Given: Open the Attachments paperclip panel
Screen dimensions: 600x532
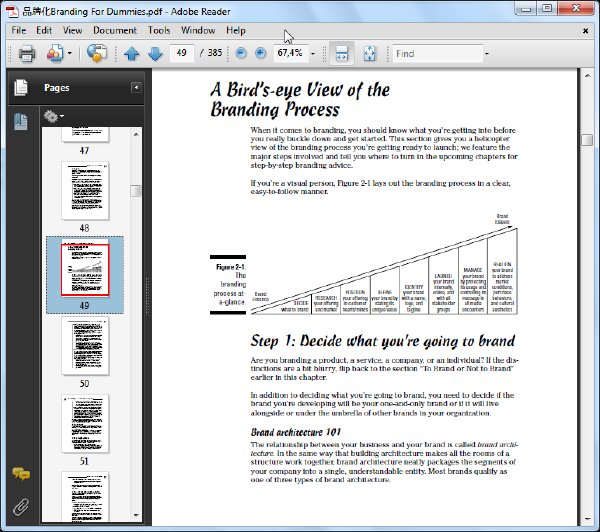Looking at the screenshot, I should coord(21,506).
